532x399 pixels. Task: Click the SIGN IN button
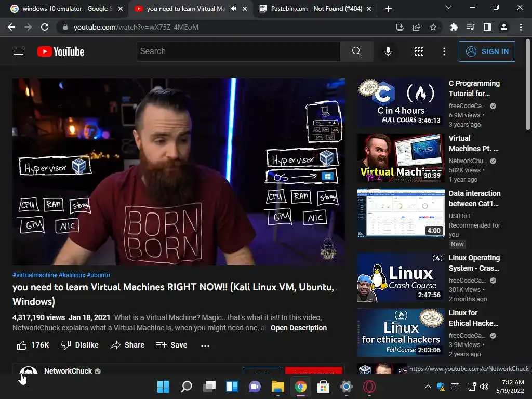[x=486, y=51]
